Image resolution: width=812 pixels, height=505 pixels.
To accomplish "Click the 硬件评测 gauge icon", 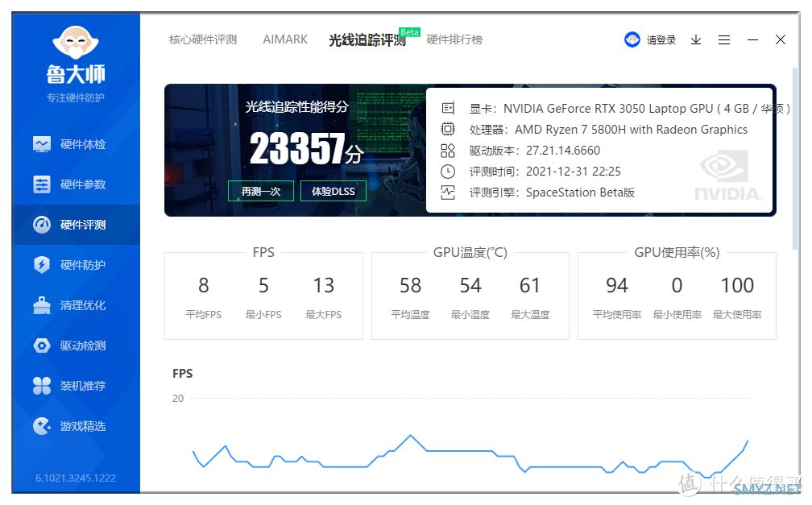I will coord(42,225).
